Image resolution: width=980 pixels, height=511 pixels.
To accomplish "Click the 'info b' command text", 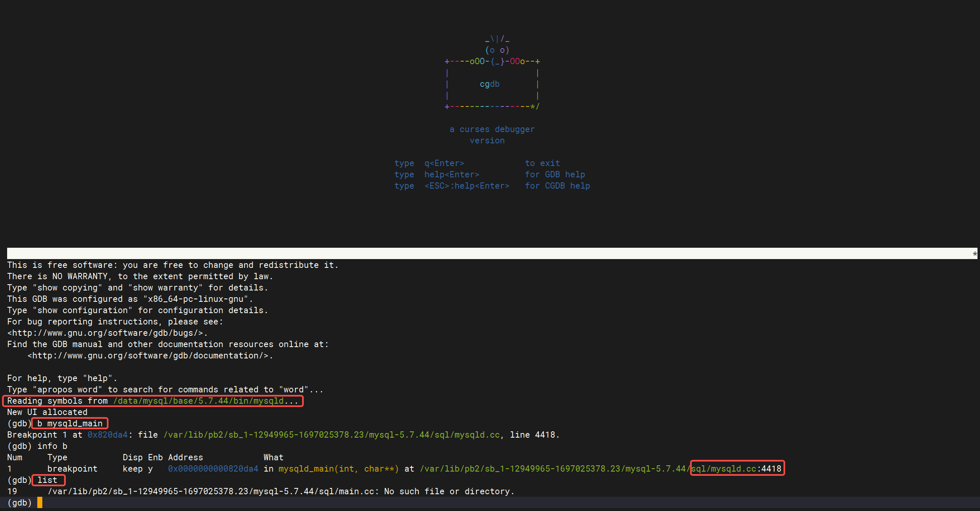I will (x=52, y=446).
